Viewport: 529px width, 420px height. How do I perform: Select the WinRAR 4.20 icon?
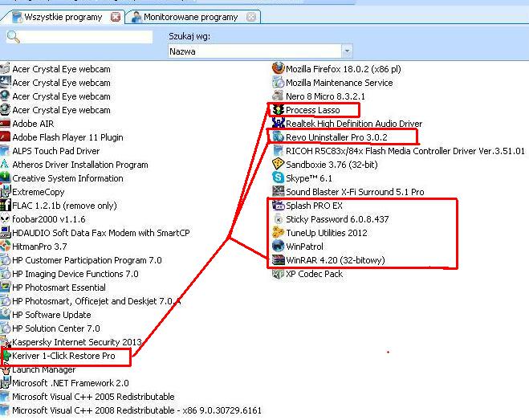click(278, 260)
